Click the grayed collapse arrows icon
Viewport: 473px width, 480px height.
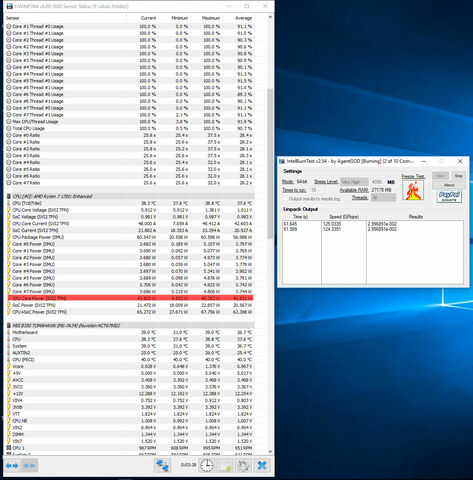[x=29, y=465]
